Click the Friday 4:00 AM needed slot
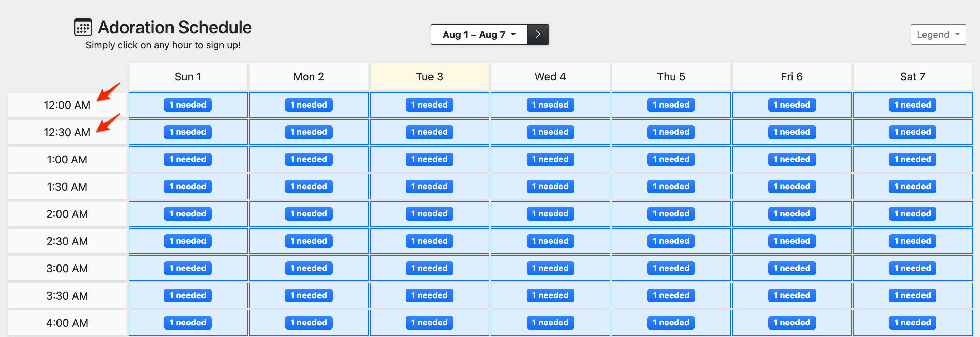The image size is (980, 337). click(x=792, y=322)
